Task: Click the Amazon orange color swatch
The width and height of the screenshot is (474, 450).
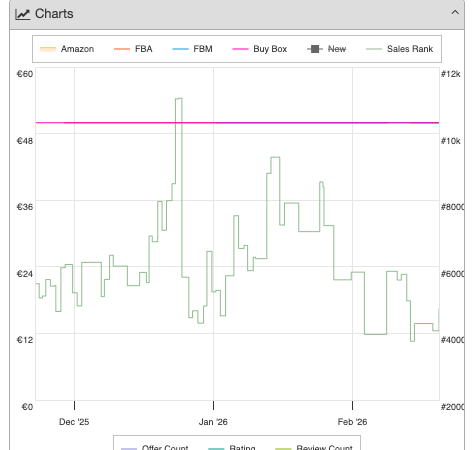Action: pos(48,49)
